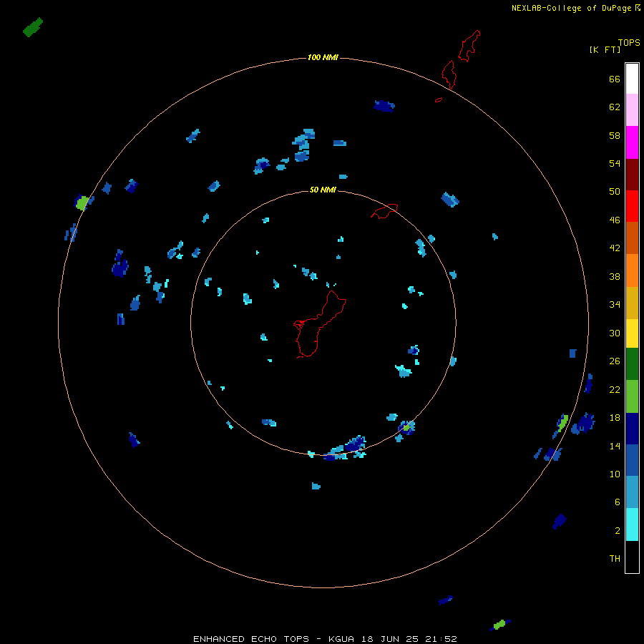
Task: Click the dark green echo in the upper-left corner
Action: tap(33, 27)
